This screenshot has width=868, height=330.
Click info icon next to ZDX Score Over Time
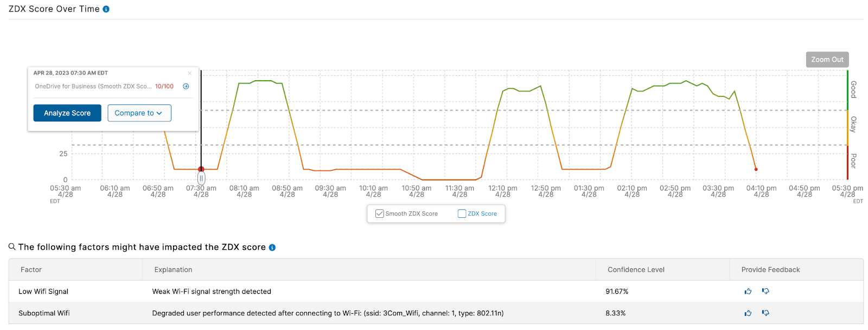[x=106, y=9]
